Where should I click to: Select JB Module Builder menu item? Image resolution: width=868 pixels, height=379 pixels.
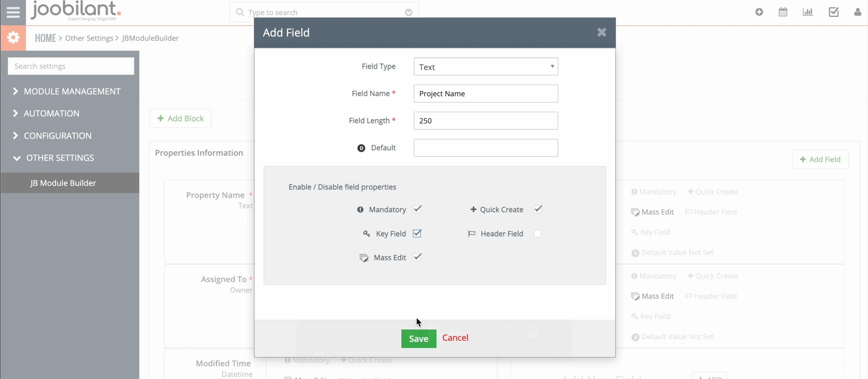coord(63,183)
